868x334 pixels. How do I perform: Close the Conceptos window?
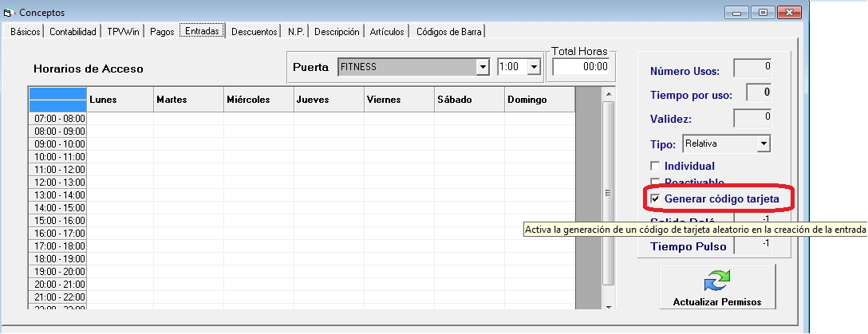pyautogui.click(x=789, y=12)
